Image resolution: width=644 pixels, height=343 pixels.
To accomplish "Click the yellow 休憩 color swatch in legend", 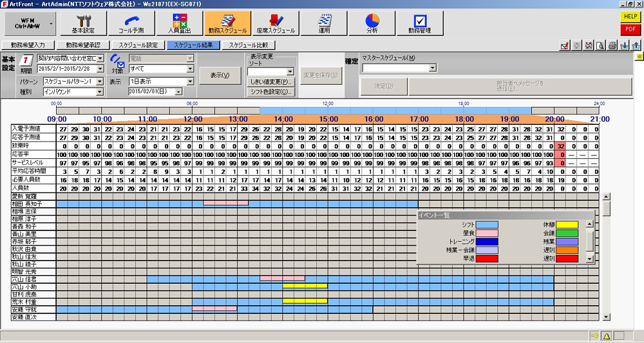I will 567,225.
